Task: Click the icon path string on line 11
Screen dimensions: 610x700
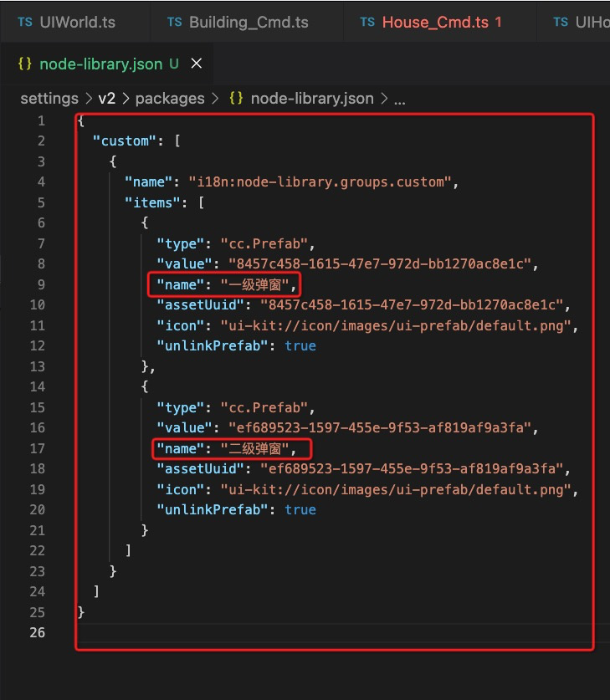Action: click(x=396, y=326)
